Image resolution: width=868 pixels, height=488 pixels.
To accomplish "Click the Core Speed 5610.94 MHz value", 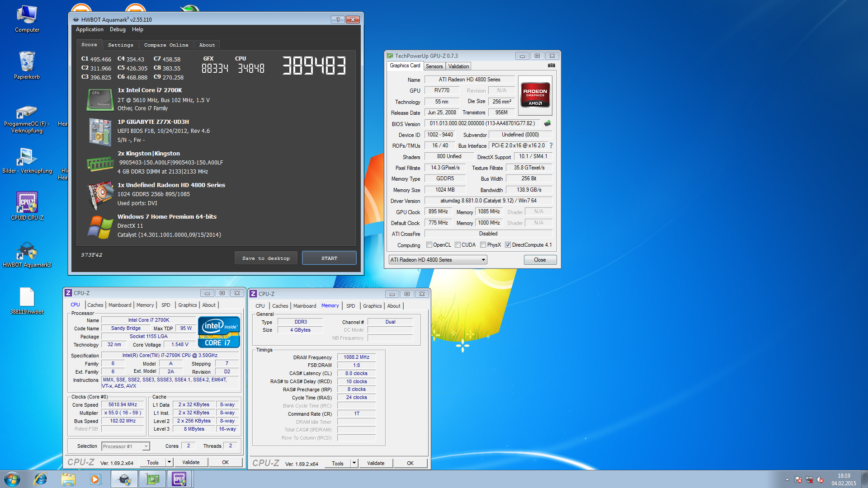I will [x=123, y=405].
